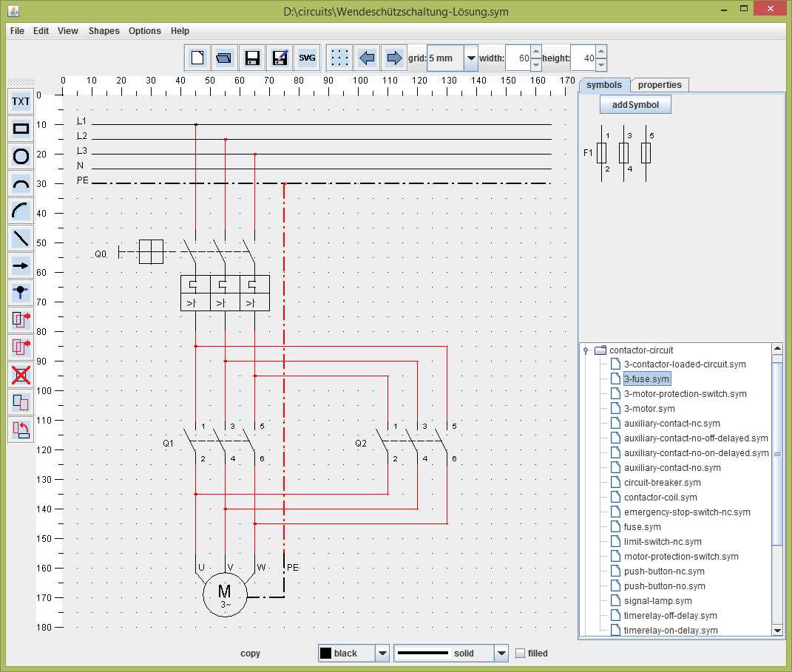Collapse the contactor-circuit tree folder

[585, 350]
